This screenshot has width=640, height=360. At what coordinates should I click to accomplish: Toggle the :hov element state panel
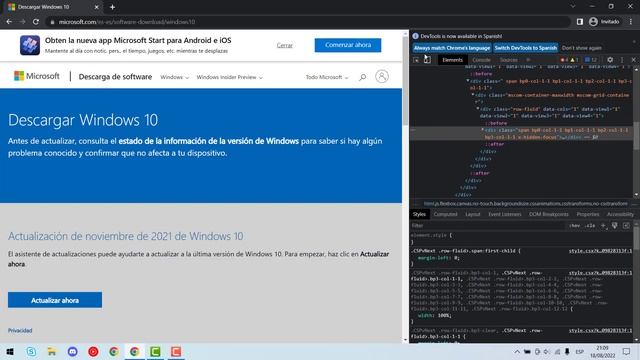coord(575,225)
